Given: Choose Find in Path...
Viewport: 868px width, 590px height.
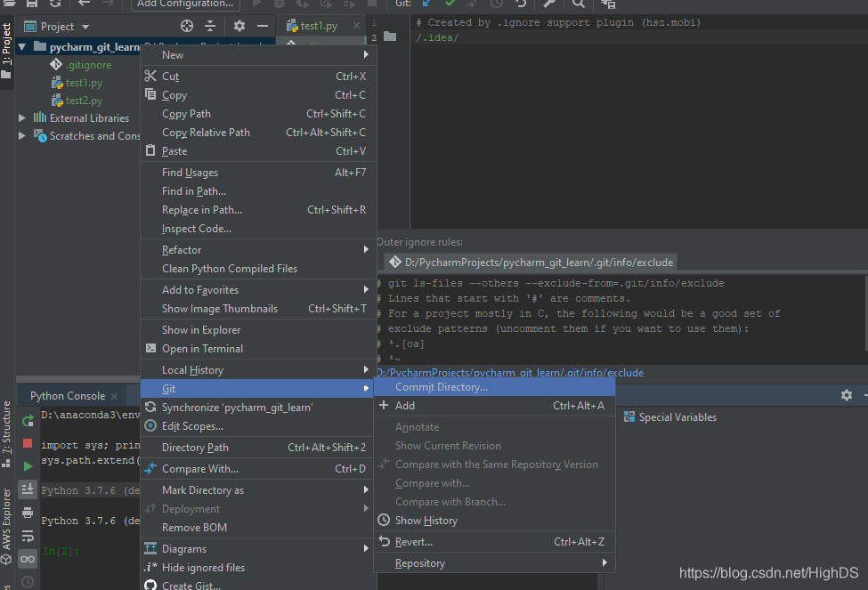Looking at the screenshot, I should tap(258, 191).
